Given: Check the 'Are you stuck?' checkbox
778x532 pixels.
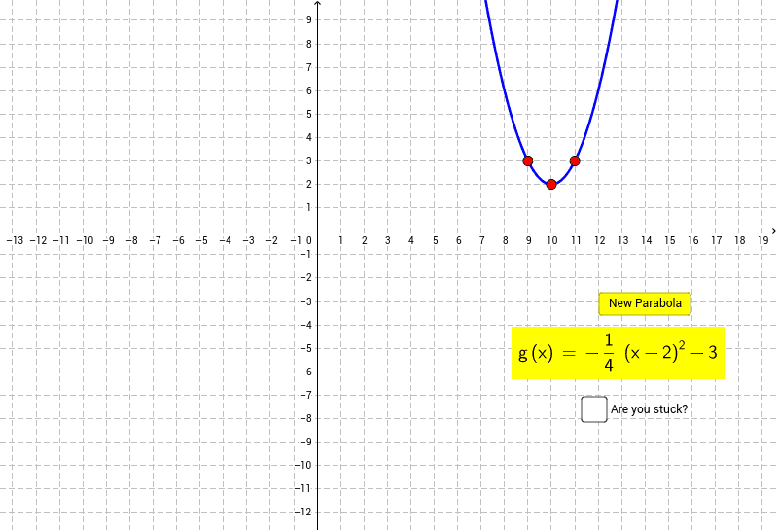Looking at the screenshot, I should (x=594, y=409).
